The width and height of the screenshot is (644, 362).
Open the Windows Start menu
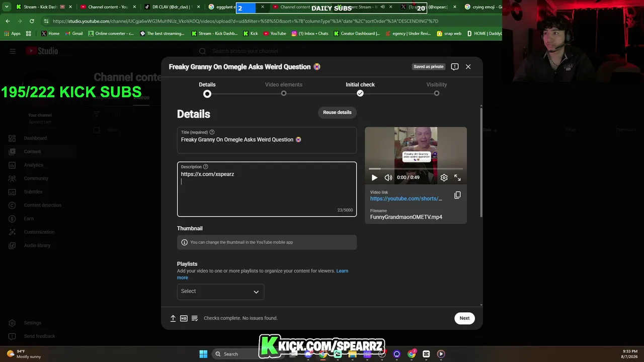203,354
